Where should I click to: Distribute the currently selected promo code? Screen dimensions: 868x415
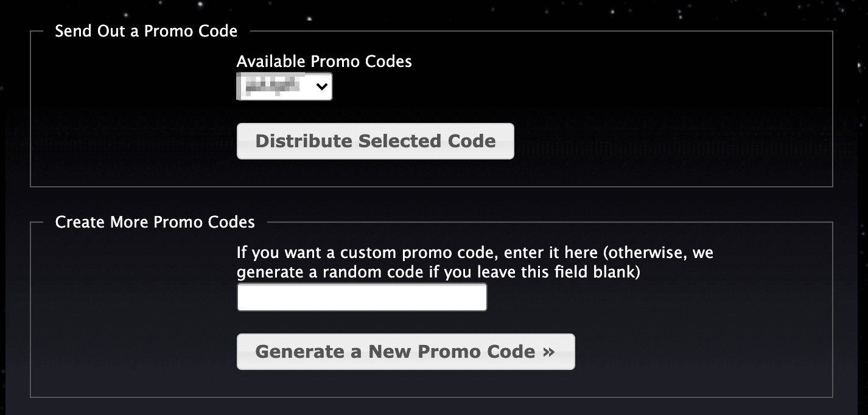375,141
